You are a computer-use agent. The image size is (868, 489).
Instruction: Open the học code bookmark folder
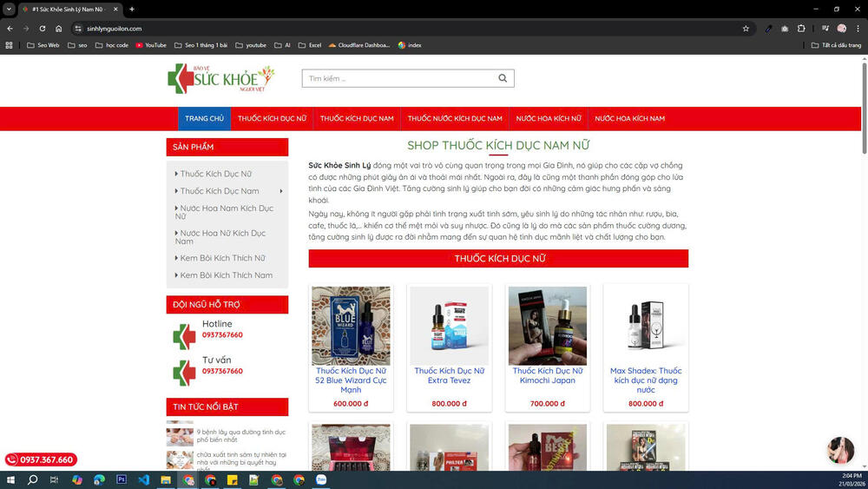point(112,45)
